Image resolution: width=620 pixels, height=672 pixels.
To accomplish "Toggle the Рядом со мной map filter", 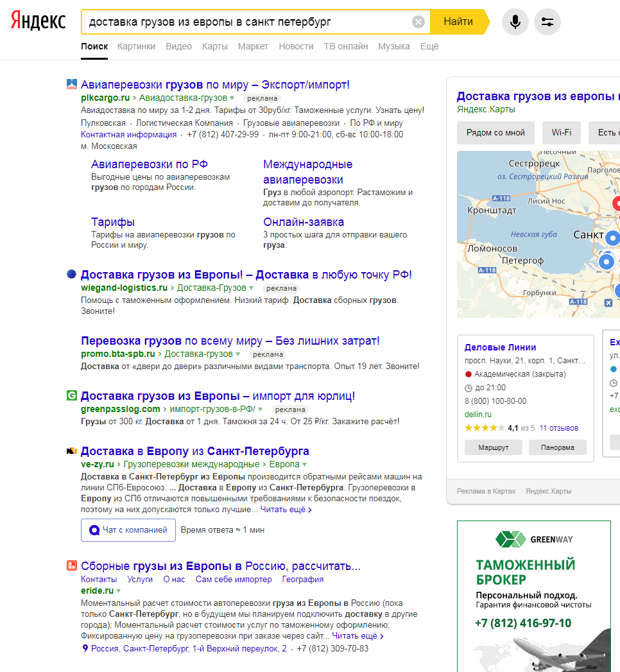I will [x=495, y=133].
